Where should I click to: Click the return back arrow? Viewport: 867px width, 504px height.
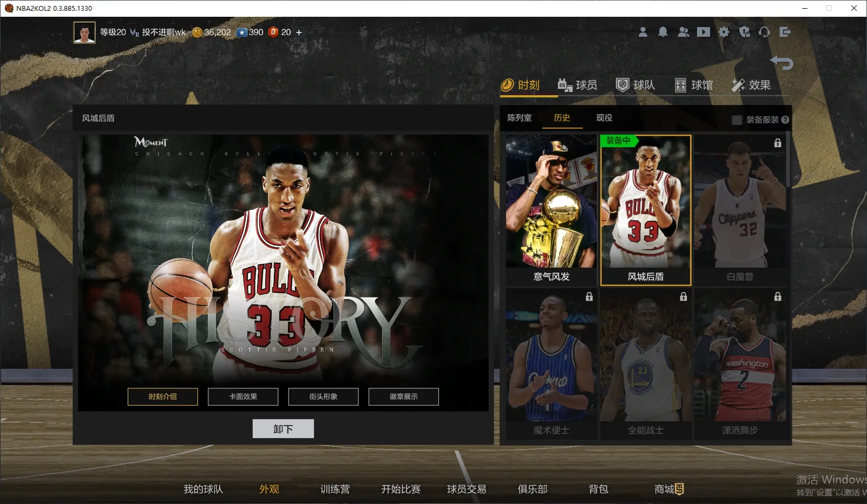(781, 63)
